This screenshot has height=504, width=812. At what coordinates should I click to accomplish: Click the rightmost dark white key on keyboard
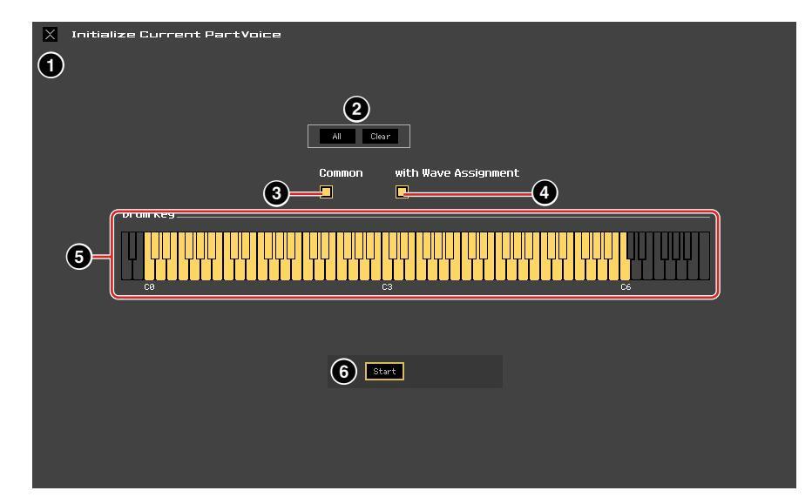point(704,270)
